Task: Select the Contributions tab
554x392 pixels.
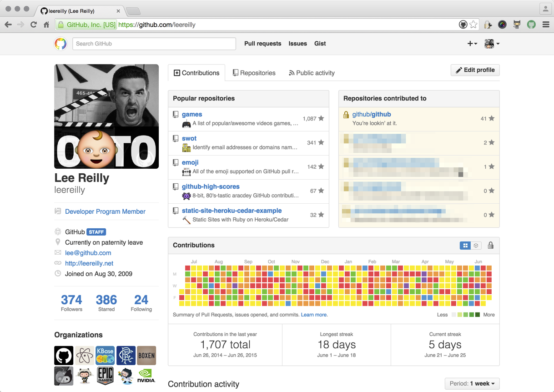Action: point(196,73)
